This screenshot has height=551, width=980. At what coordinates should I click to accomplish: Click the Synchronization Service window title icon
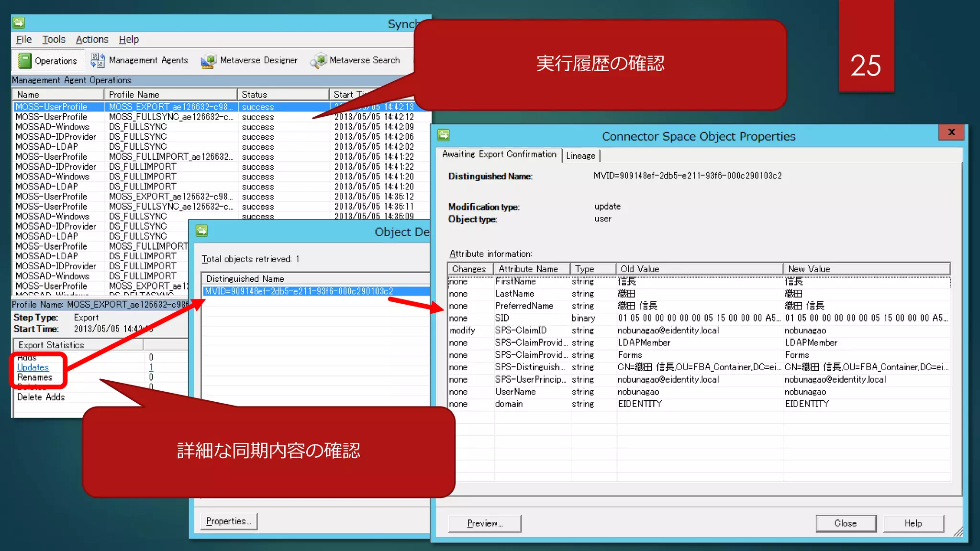[x=19, y=22]
